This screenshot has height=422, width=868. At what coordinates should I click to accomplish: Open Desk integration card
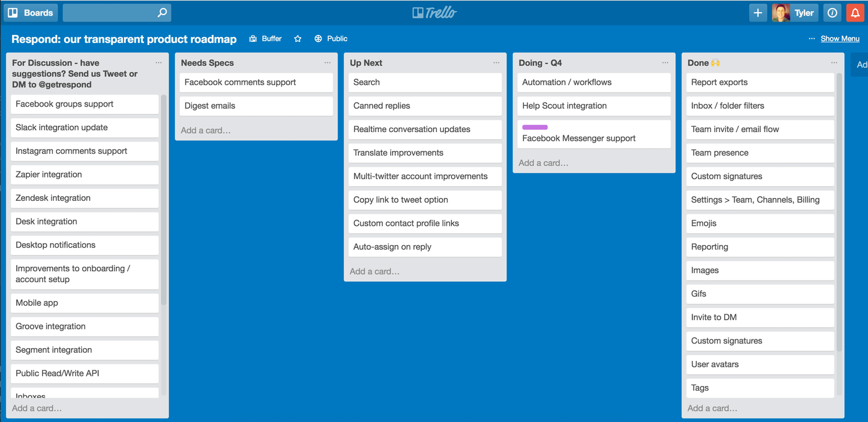(84, 222)
